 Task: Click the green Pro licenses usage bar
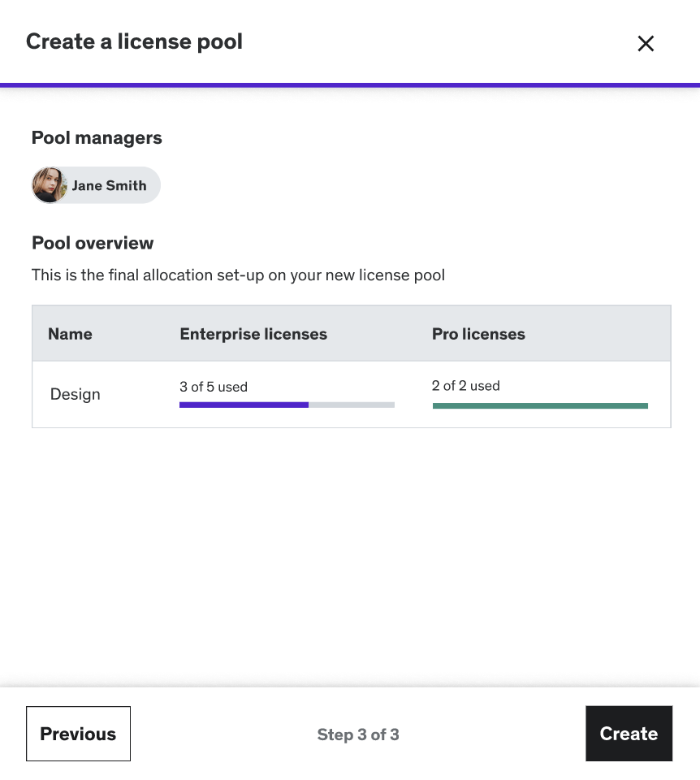click(x=540, y=405)
